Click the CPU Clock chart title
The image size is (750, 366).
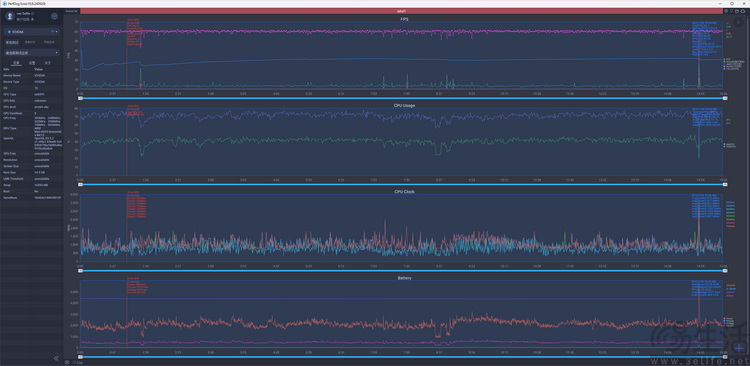coord(405,191)
